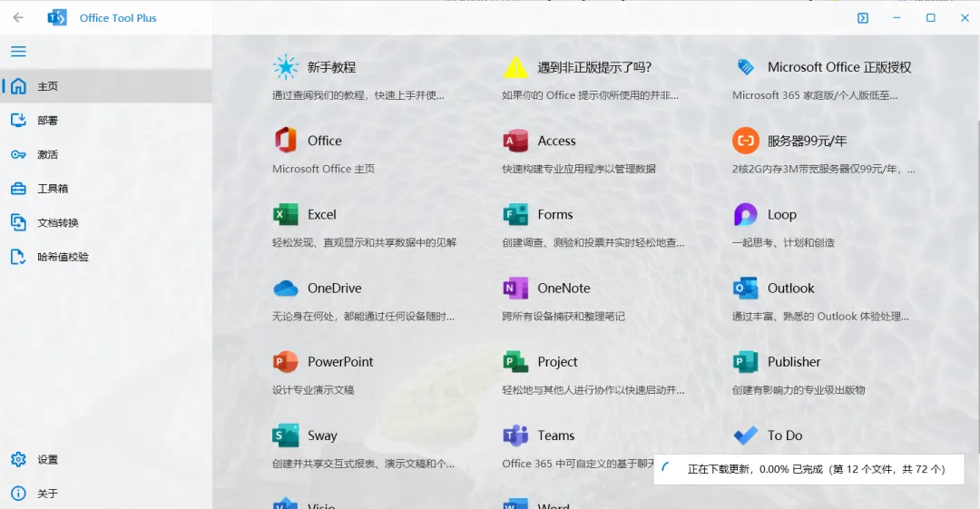Image resolution: width=980 pixels, height=509 pixels.
Task: Open the command window icon in title bar
Action: pos(863,18)
